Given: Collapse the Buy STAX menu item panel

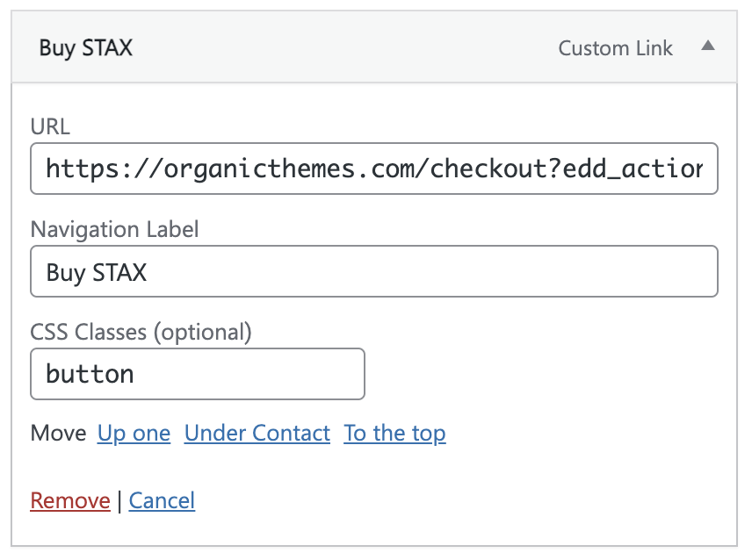Looking at the screenshot, I should coord(707,47).
